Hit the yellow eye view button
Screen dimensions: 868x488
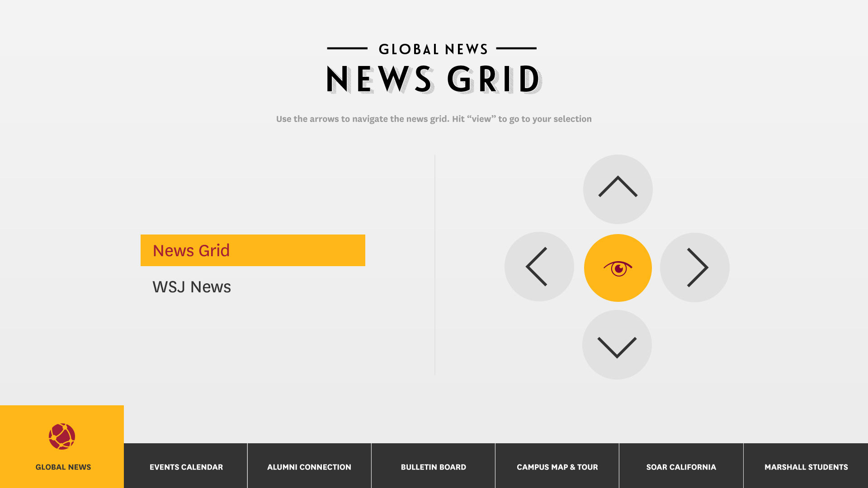618,268
